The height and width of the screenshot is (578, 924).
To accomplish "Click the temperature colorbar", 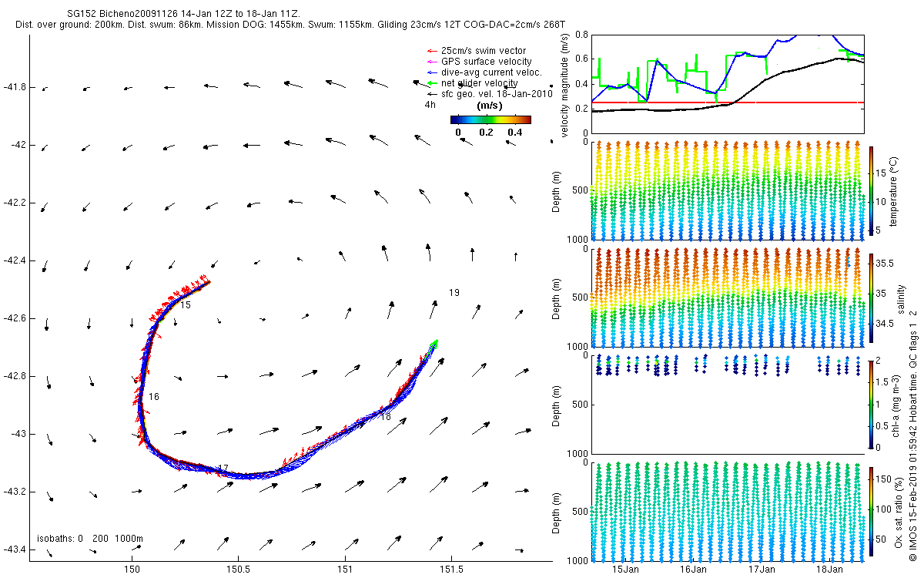I will click(x=871, y=191).
